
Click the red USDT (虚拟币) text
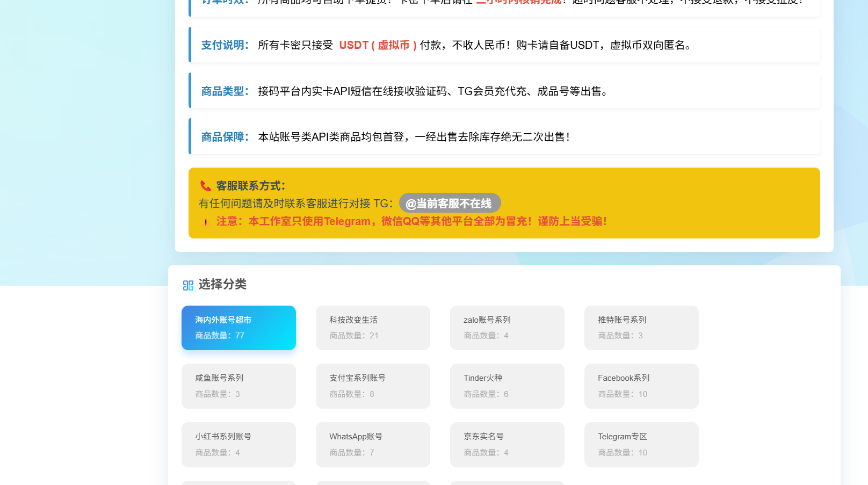click(x=378, y=45)
